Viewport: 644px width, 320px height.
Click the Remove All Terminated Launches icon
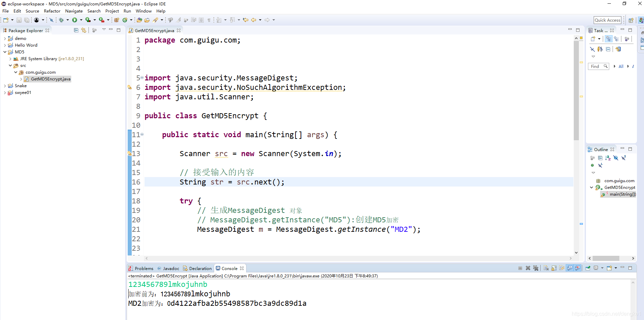536,268
